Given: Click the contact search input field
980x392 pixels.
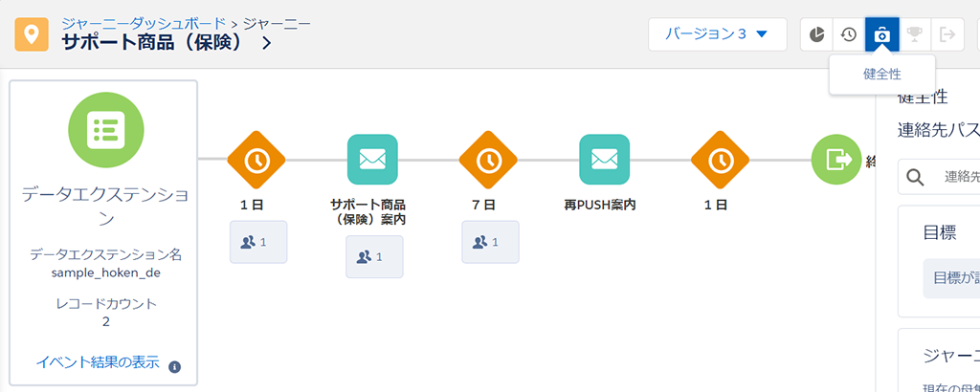Looking at the screenshot, I should tap(957, 177).
